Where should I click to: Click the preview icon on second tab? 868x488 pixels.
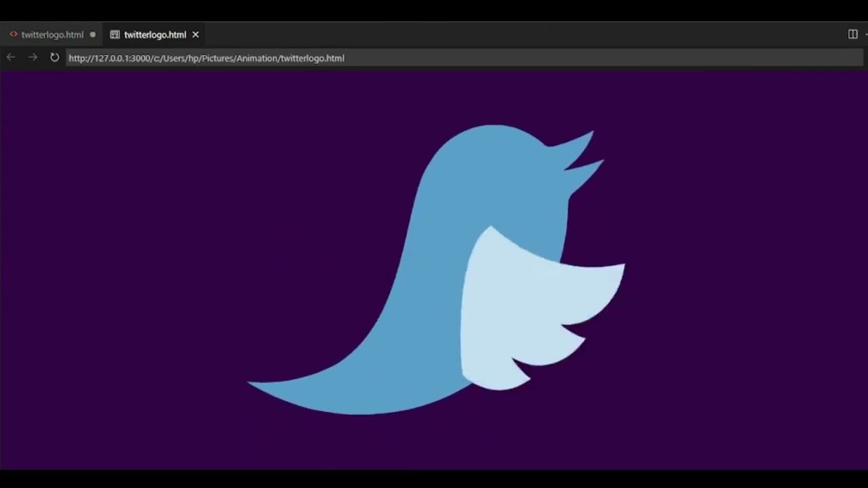115,35
